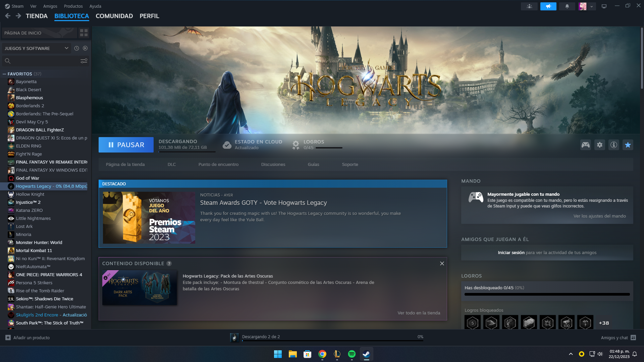Open the Comunidad tab
Viewport: 644px width, 362px height.
click(114, 16)
